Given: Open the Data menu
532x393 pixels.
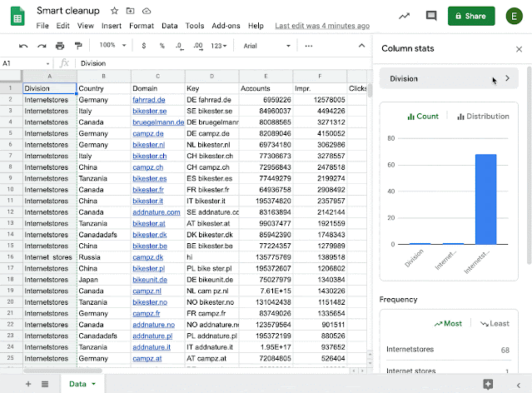Looking at the screenshot, I should tap(170, 26).
